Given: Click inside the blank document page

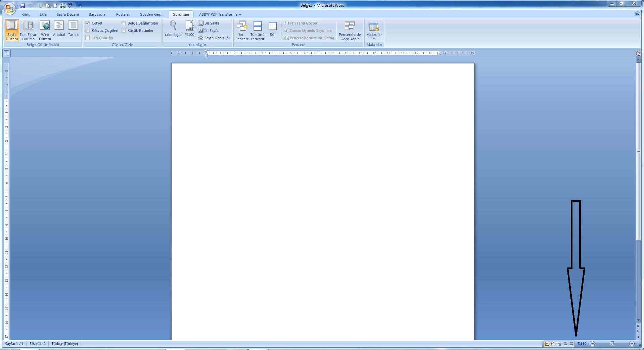Looking at the screenshot, I should click(x=323, y=201).
